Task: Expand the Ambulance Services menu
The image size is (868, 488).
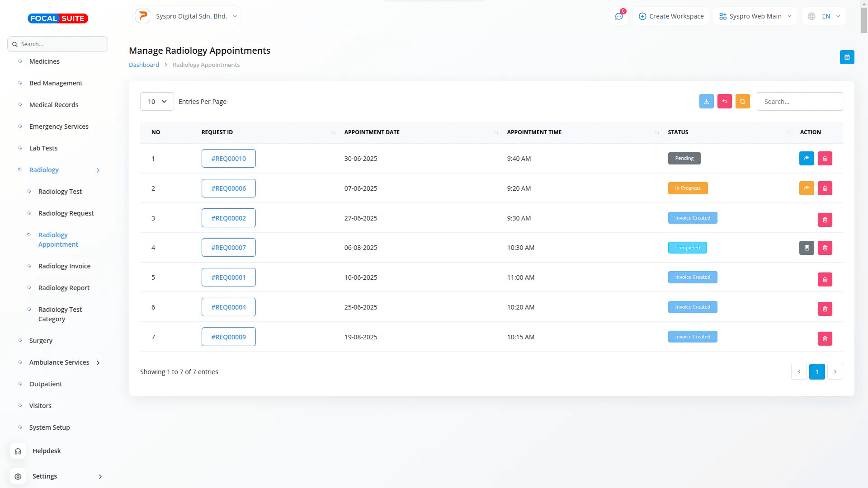Action: point(59,362)
